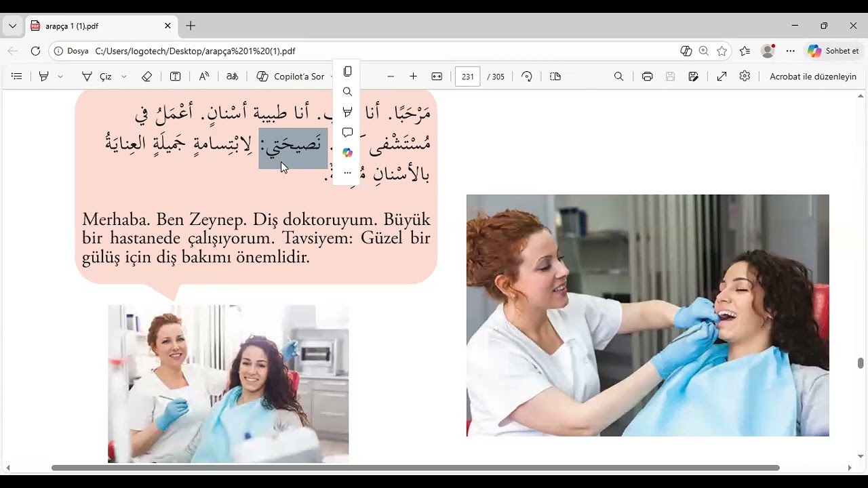This screenshot has width=868, height=488.
Task: Highlight selected text from popup menu
Action: [347, 112]
